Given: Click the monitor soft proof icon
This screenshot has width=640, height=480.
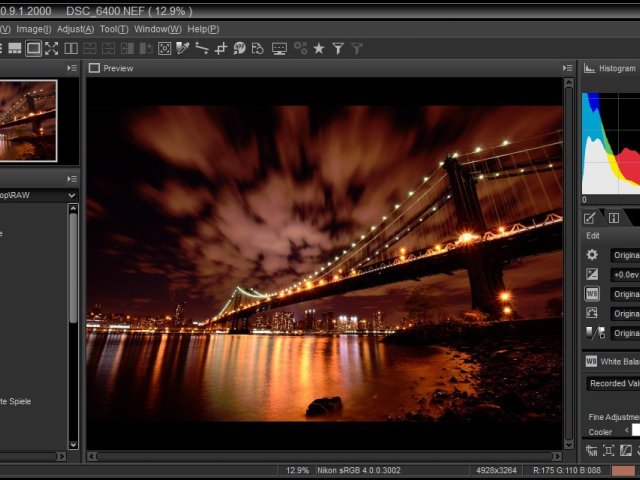Looking at the screenshot, I should (279, 49).
